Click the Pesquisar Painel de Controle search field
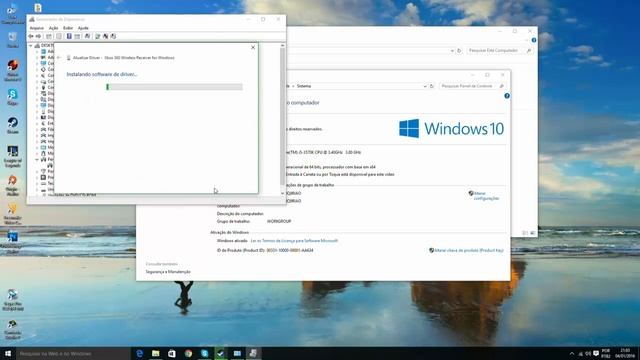Image resolution: width=640 pixels, height=360 pixels. pos(472,86)
